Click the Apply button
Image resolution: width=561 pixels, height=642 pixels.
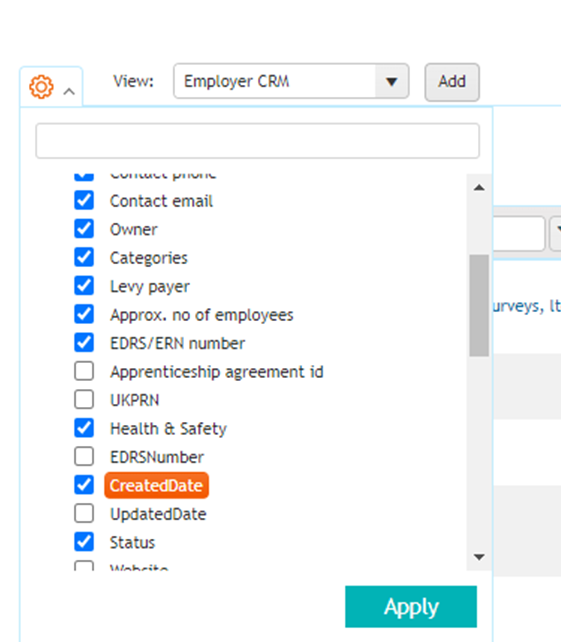click(411, 606)
